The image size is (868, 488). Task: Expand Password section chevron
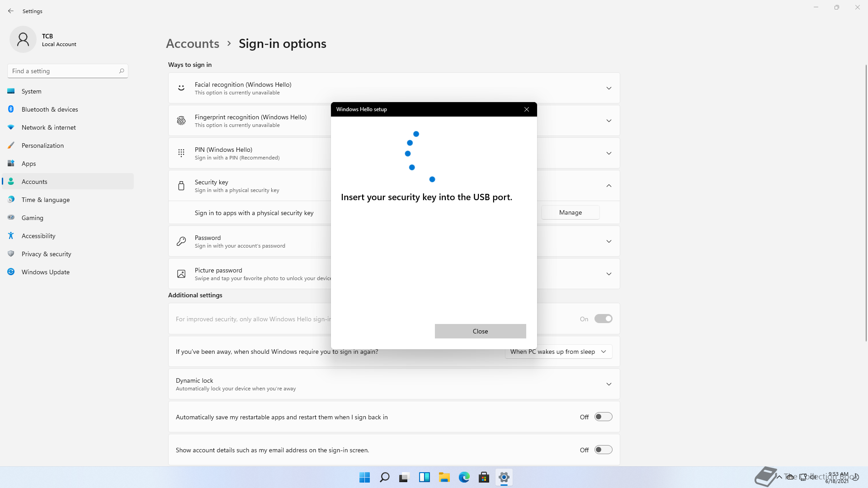coord(609,241)
